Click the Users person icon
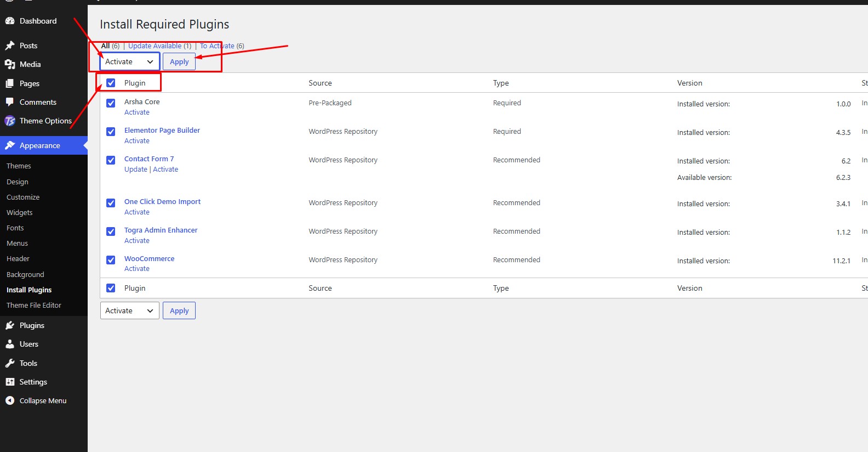This screenshot has height=452, width=868. click(x=10, y=344)
